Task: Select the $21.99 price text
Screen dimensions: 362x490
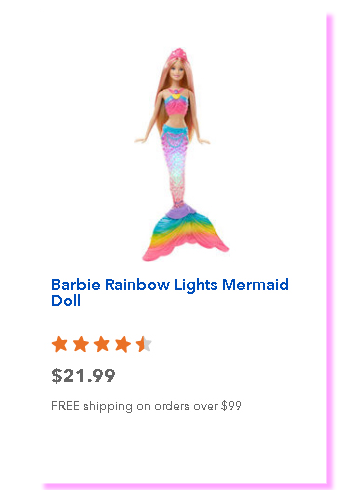Action: [83, 376]
